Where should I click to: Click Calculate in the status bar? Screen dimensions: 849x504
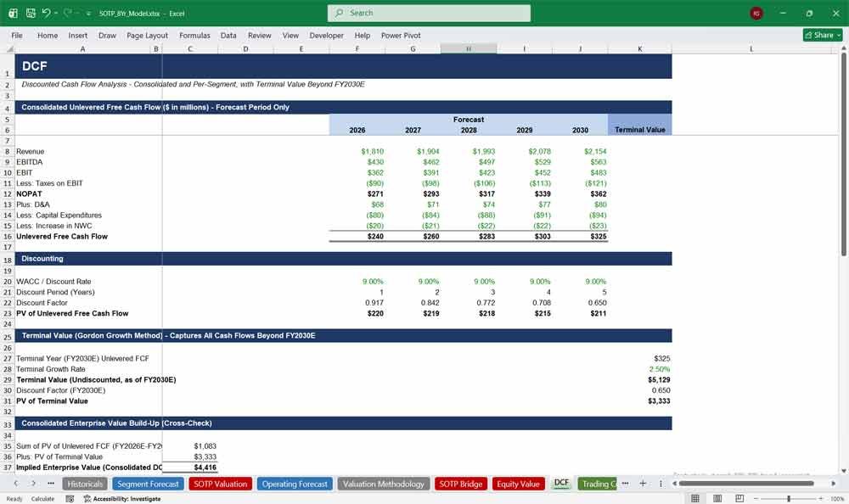pos(42,499)
